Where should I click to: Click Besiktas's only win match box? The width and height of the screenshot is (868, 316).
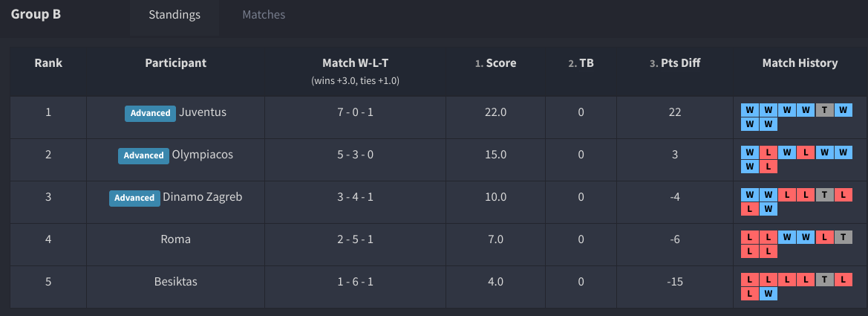pos(769,294)
